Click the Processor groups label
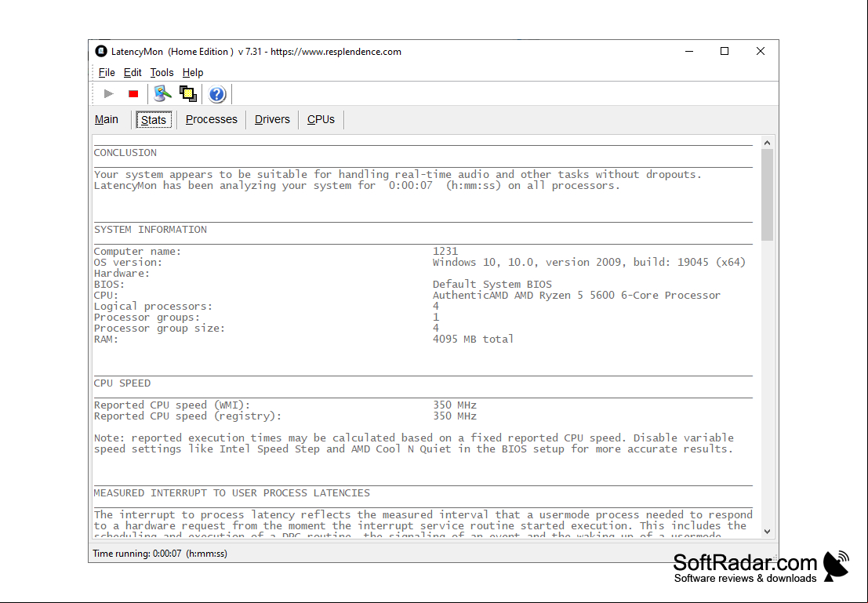The width and height of the screenshot is (868, 603). click(147, 318)
